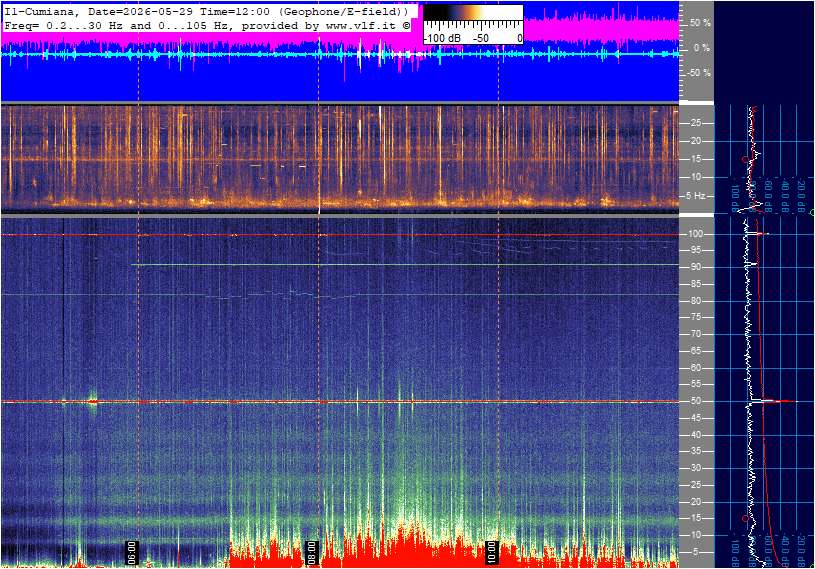Click the 20 label on the 0–30 Hz axis
The image size is (815, 569).
(695, 141)
